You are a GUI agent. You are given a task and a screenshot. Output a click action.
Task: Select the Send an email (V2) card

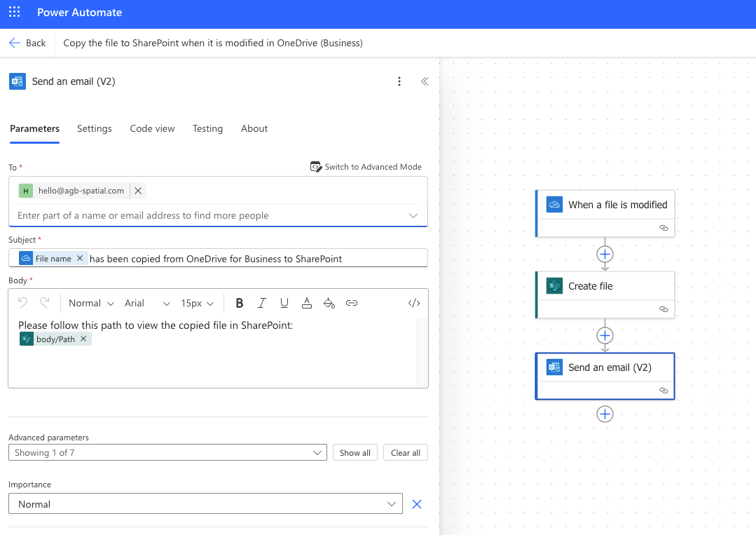pyautogui.click(x=605, y=377)
